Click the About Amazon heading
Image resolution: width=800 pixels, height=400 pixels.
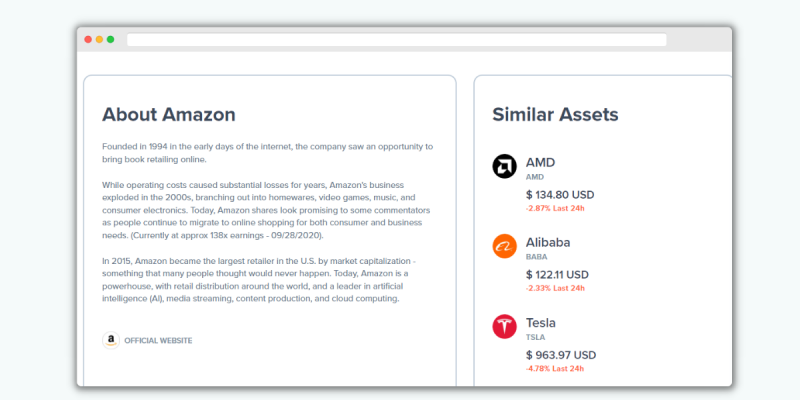click(x=169, y=114)
